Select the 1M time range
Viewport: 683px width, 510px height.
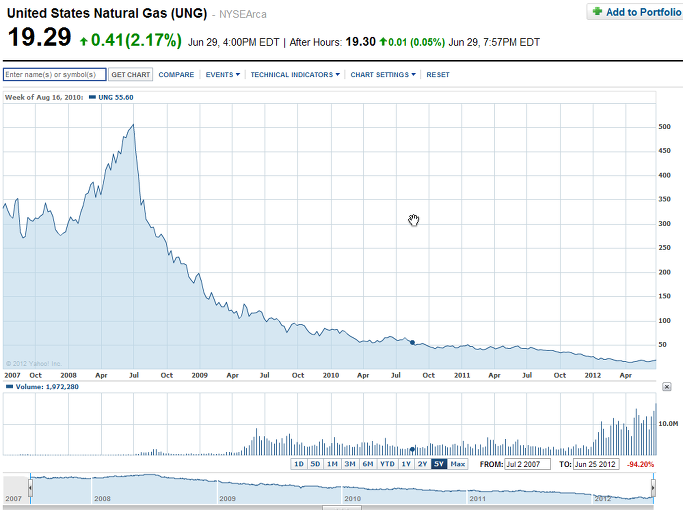point(332,464)
